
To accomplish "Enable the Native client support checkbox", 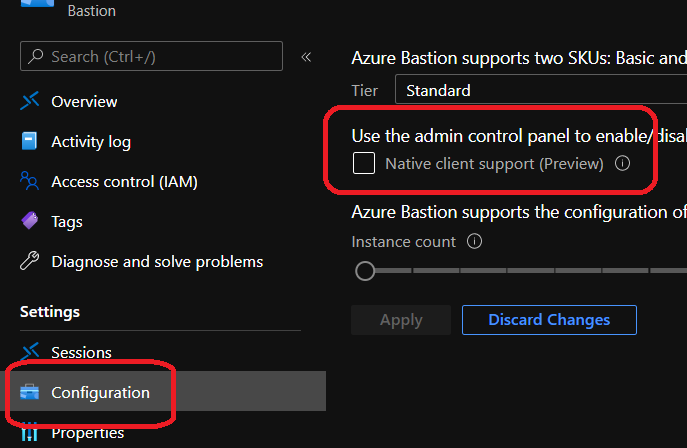I will (364, 163).
